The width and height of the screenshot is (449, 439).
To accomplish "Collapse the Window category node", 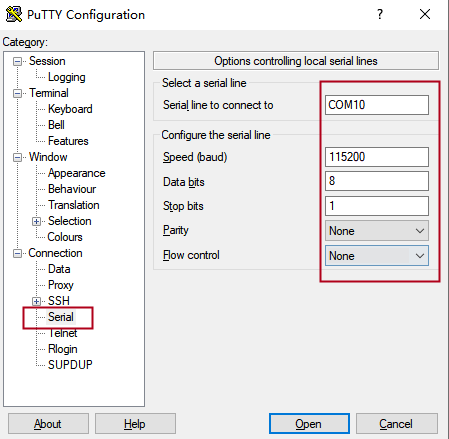I will [x=17, y=157].
